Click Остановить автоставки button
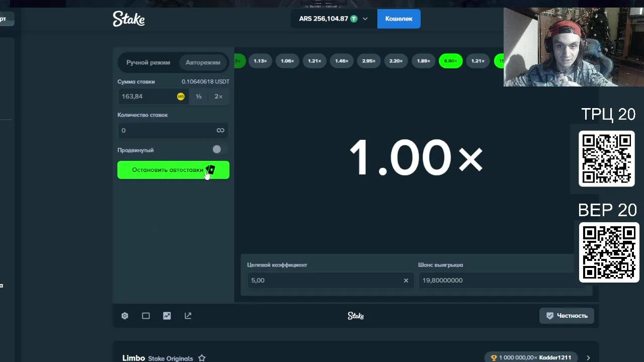The image size is (644, 362). point(173,170)
